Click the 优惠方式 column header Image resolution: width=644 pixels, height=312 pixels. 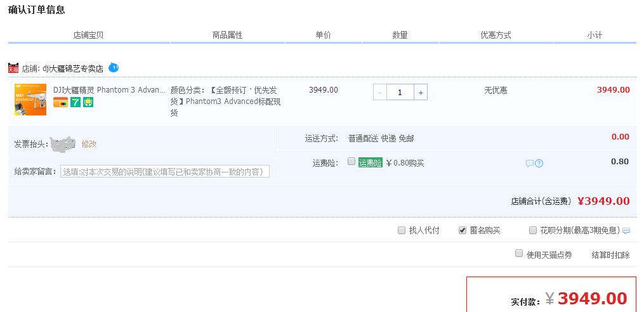pyautogui.click(x=496, y=36)
